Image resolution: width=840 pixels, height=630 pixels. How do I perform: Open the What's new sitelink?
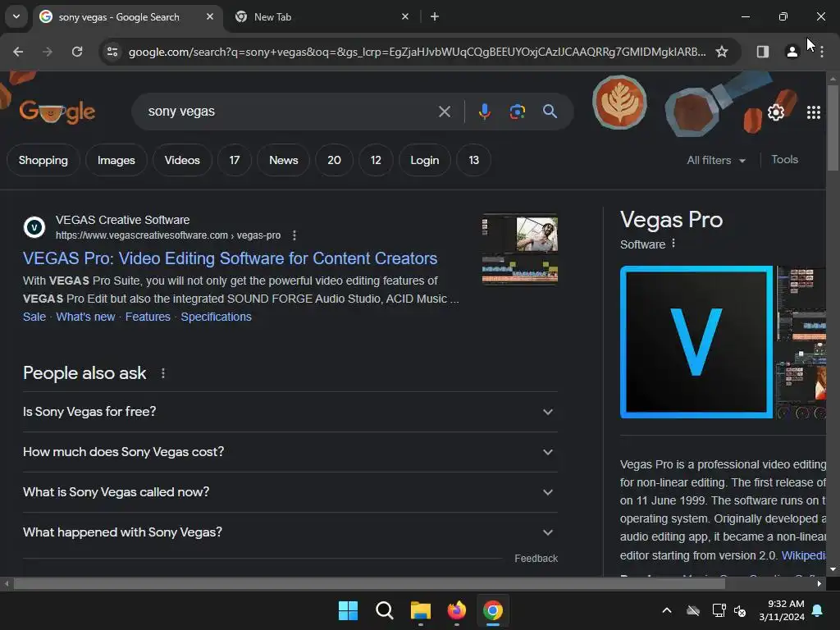click(85, 317)
